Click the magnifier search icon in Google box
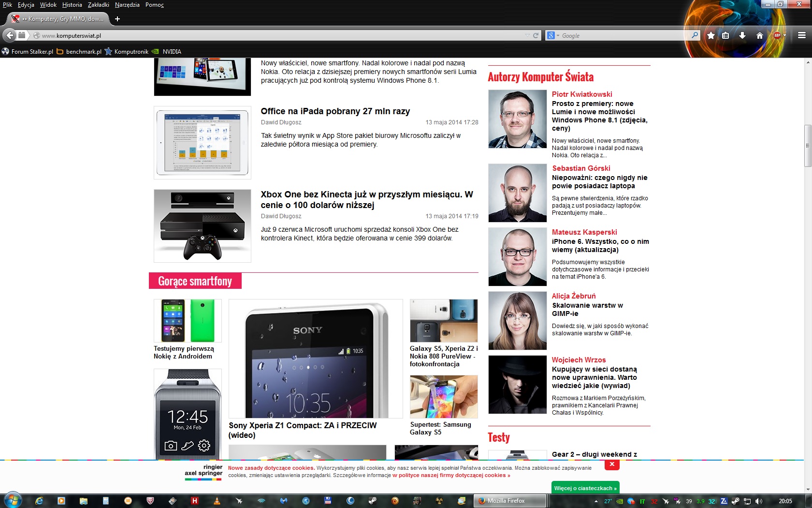812x508 pixels. click(x=695, y=35)
